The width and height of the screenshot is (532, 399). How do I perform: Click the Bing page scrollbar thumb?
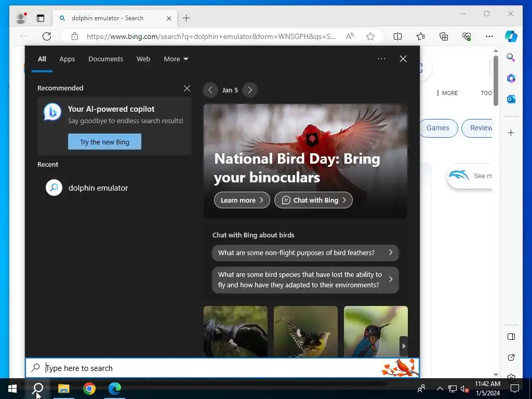pyautogui.click(x=496, y=81)
